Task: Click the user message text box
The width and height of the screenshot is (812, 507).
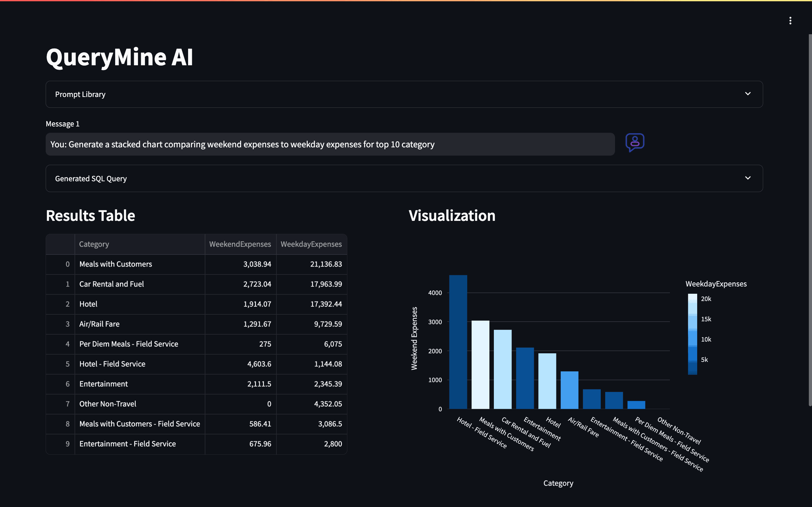Action: coord(330,144)
